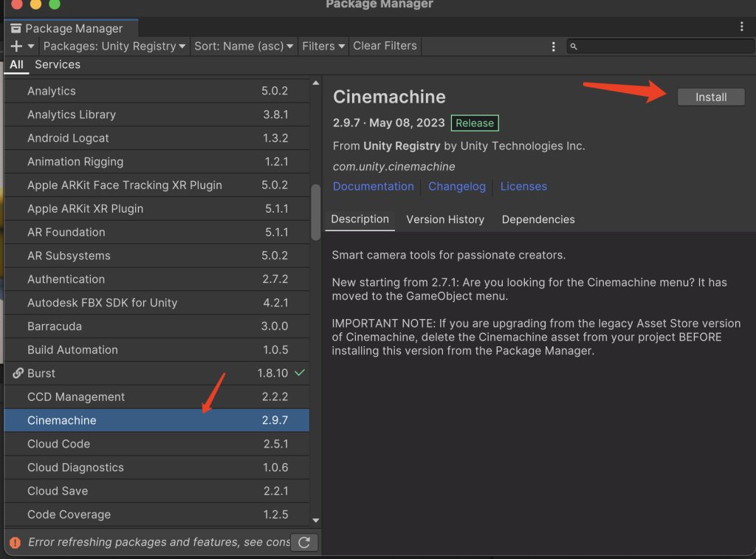Expand the Filters dropdown
The height and width of the screenshot is (559, 756).
323,46
